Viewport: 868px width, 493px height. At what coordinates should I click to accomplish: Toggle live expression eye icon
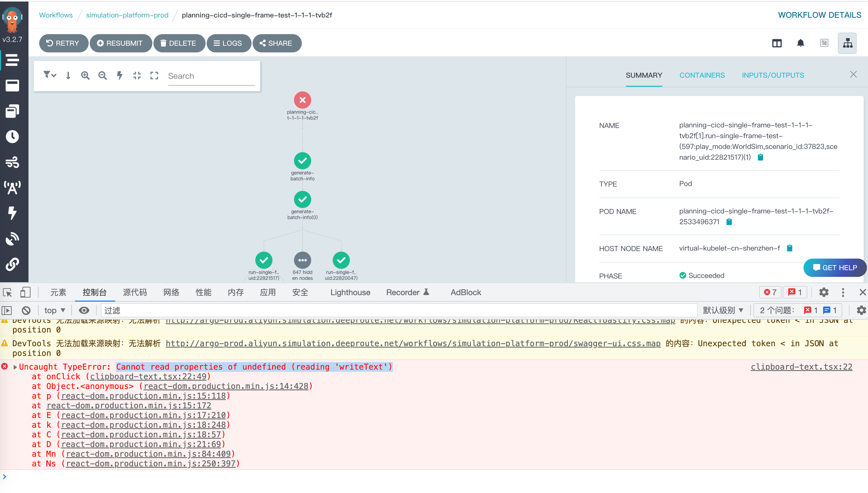click(x=84, y=310)
